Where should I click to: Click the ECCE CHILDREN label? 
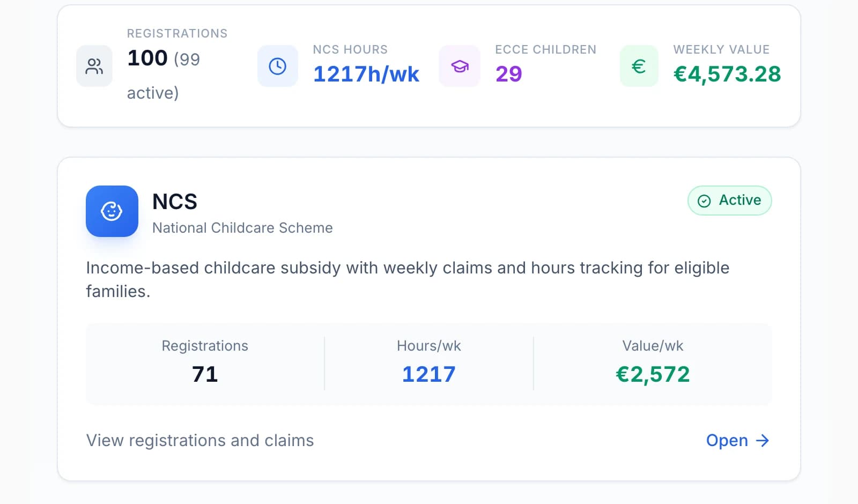[546, 49]
